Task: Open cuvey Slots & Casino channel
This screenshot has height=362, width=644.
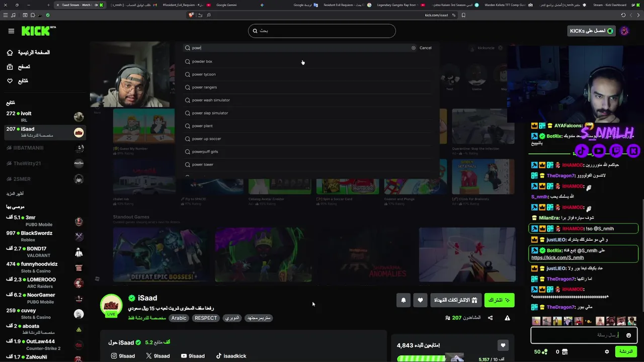Action: 44,314
